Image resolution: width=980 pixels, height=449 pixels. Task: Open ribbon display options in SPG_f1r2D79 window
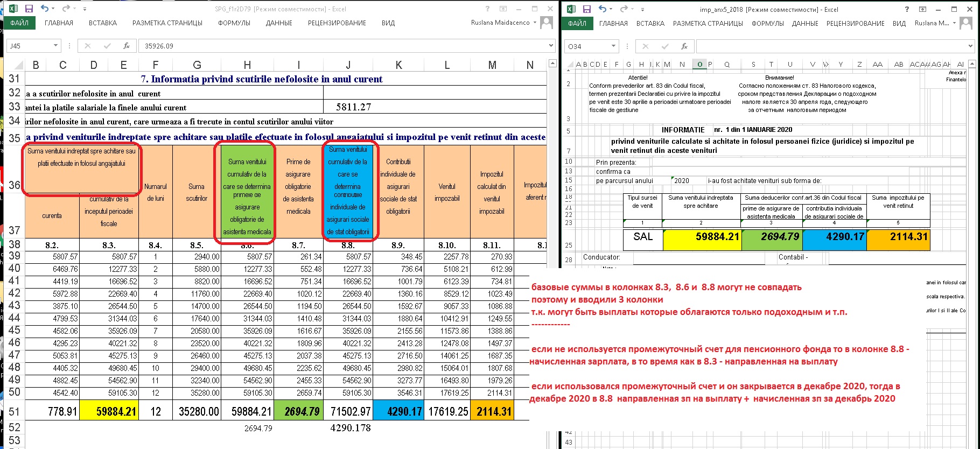(503, 9)
